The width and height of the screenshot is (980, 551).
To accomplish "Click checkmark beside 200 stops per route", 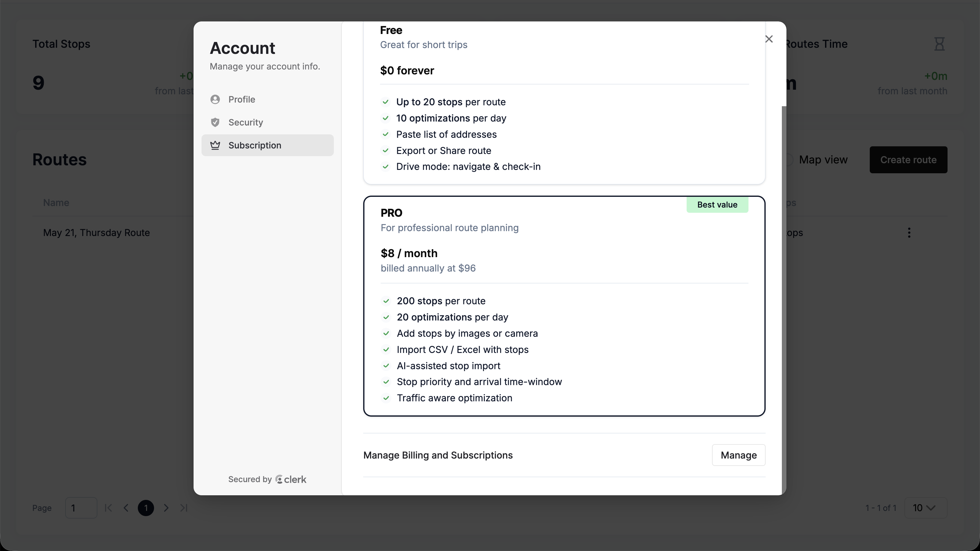I will click(386, 301).
